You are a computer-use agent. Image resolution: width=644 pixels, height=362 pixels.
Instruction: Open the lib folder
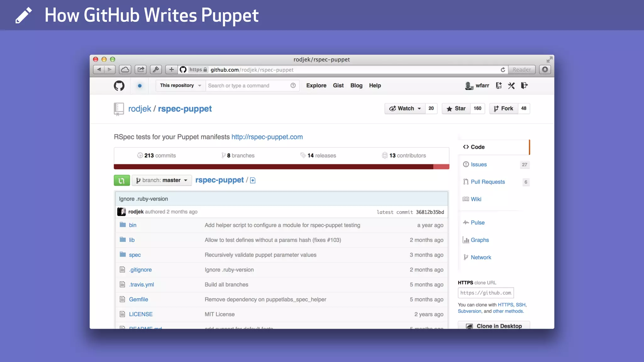click(x=131, y=240)
